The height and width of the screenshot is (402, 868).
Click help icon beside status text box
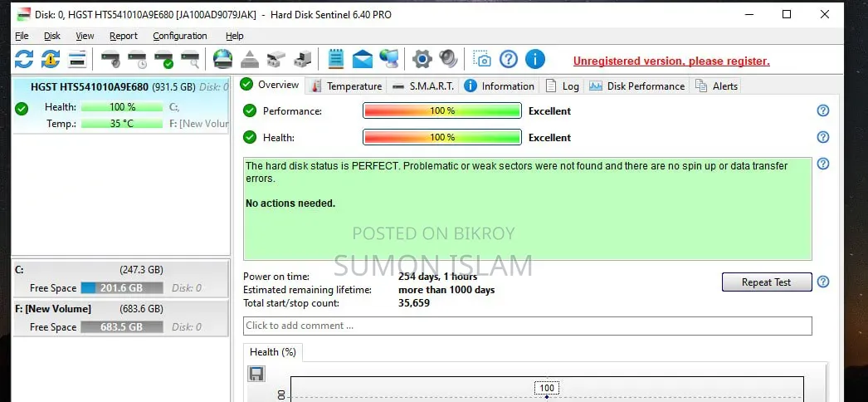(823, 164)
